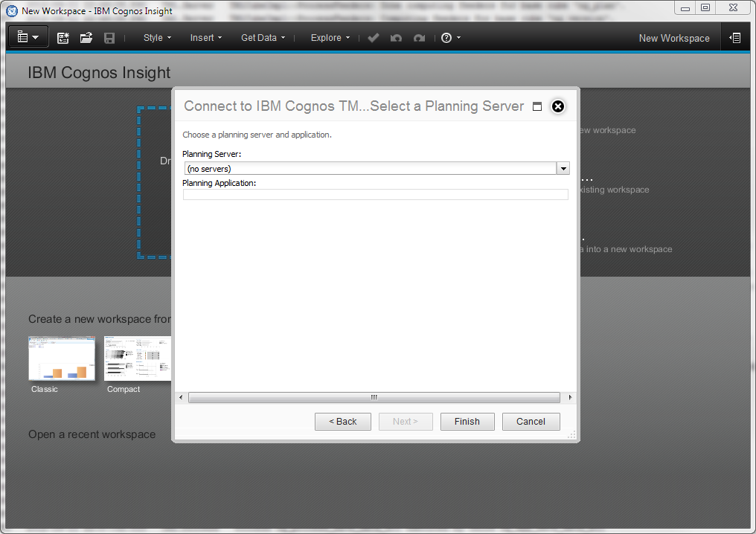Click the Open a recent workspace heading
Viewport: 756px width, 534px height.
click(92, 434)
